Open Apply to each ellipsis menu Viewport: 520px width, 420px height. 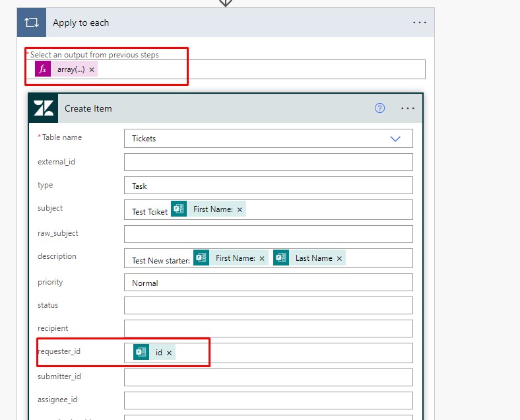(x=420, y=22)
